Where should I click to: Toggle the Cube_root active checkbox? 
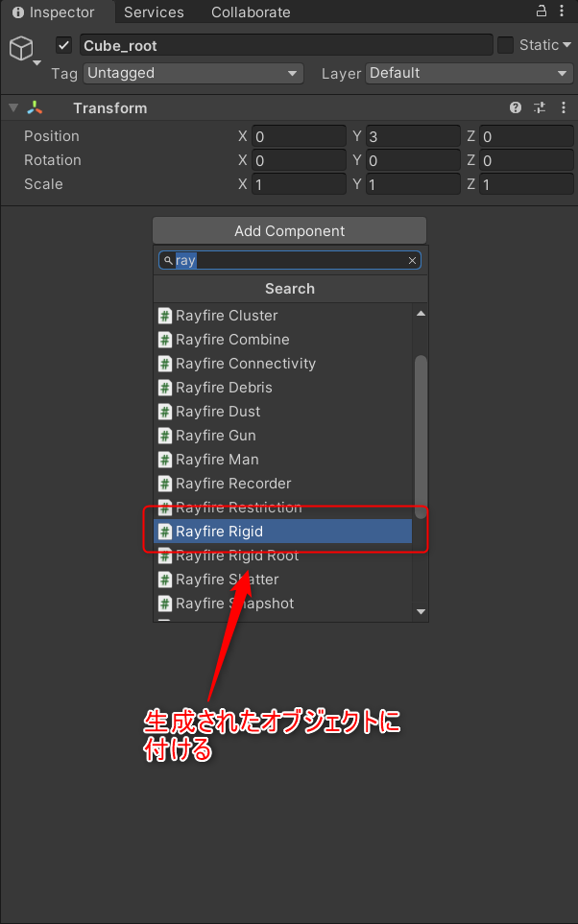click(63, 45)
